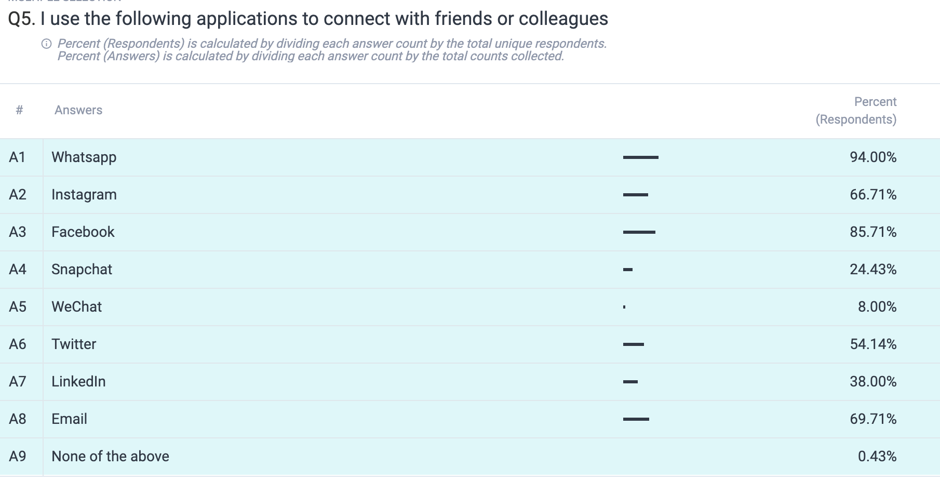Select the WeChat answer label
The height and width of the screenshot is (481, 940).
click(x=77, y=307)
